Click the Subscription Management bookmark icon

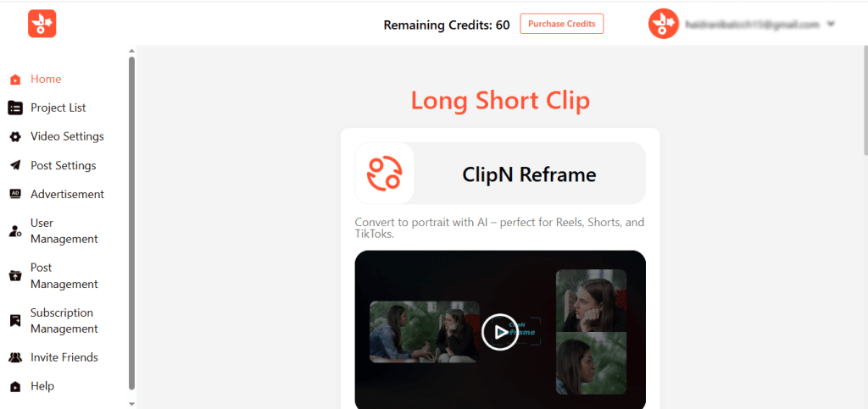click(15, 321)
